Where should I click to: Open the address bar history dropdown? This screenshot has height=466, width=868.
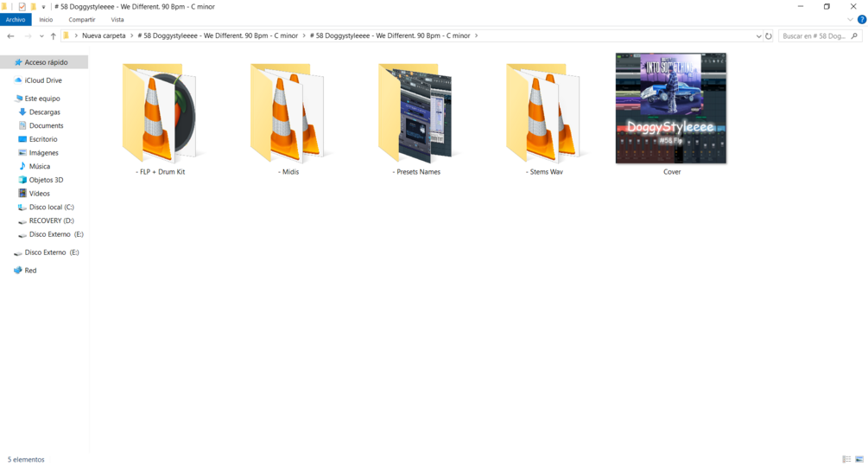758,36
